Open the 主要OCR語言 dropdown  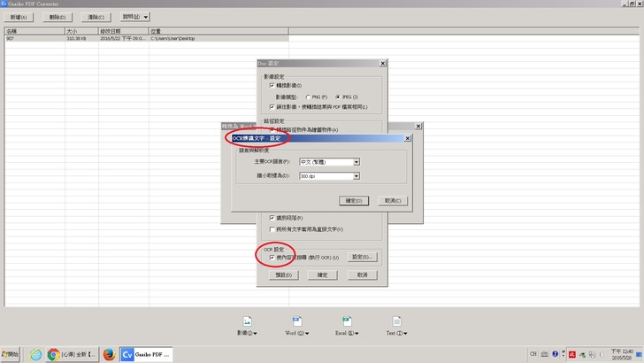pyautogui.click(x=356, y=162)
